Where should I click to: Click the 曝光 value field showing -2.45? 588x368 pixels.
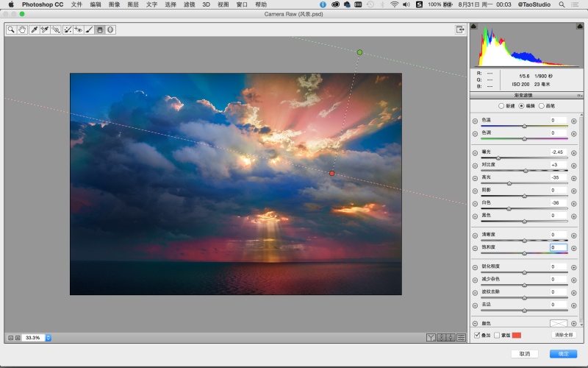[x=559, y=152]
